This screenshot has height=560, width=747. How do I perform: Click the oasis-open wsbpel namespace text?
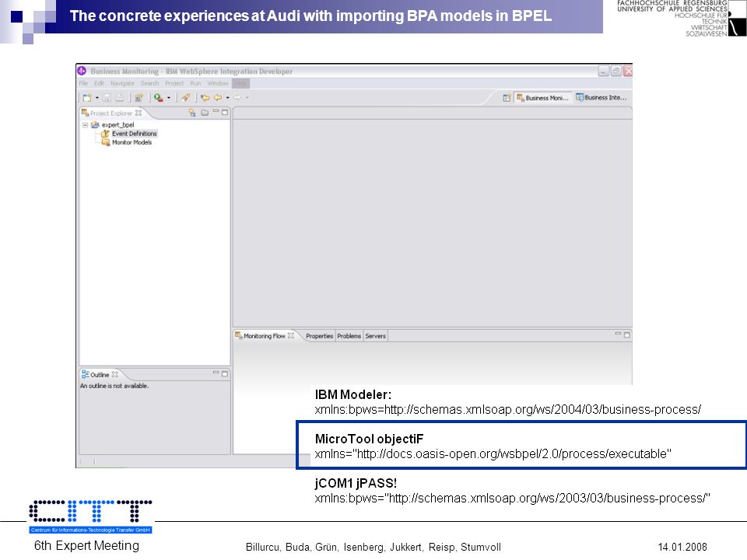click(x=493, y=453)
